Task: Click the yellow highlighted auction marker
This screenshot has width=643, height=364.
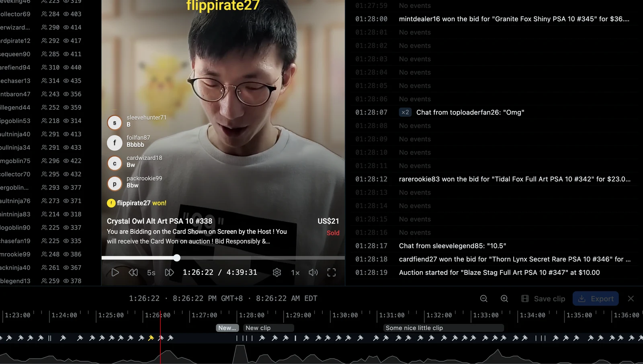Action: [151, 338]
